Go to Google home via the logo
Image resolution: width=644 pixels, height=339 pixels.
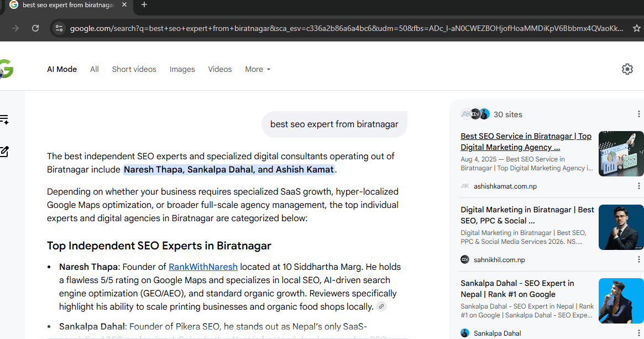pos(7,69)
